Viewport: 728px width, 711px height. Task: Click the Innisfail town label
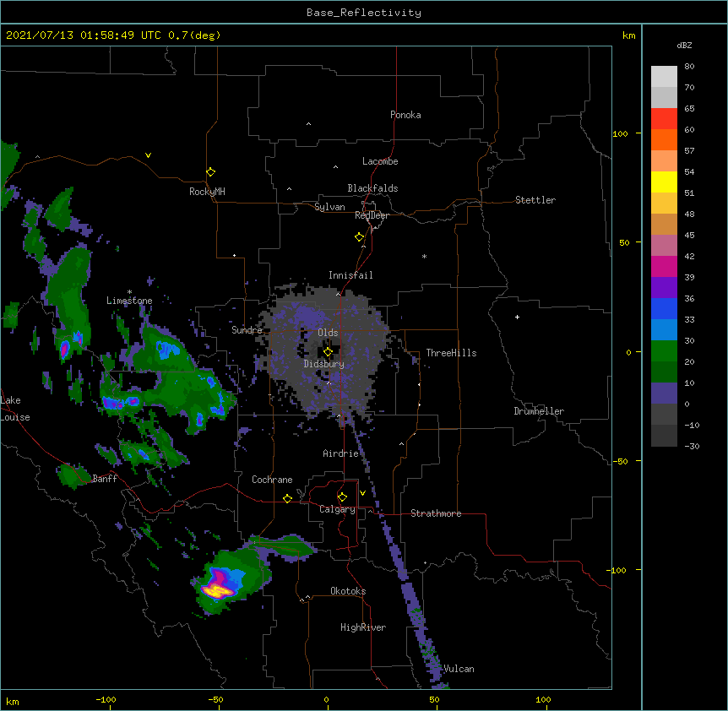point(350,275)
